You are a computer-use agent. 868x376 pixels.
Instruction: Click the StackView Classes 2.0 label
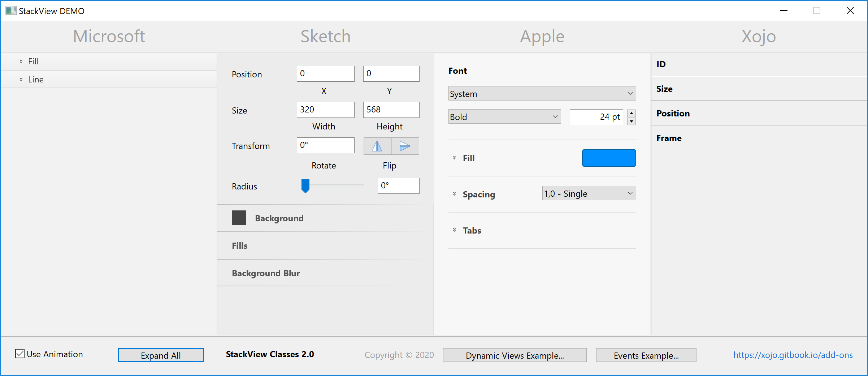270,354
